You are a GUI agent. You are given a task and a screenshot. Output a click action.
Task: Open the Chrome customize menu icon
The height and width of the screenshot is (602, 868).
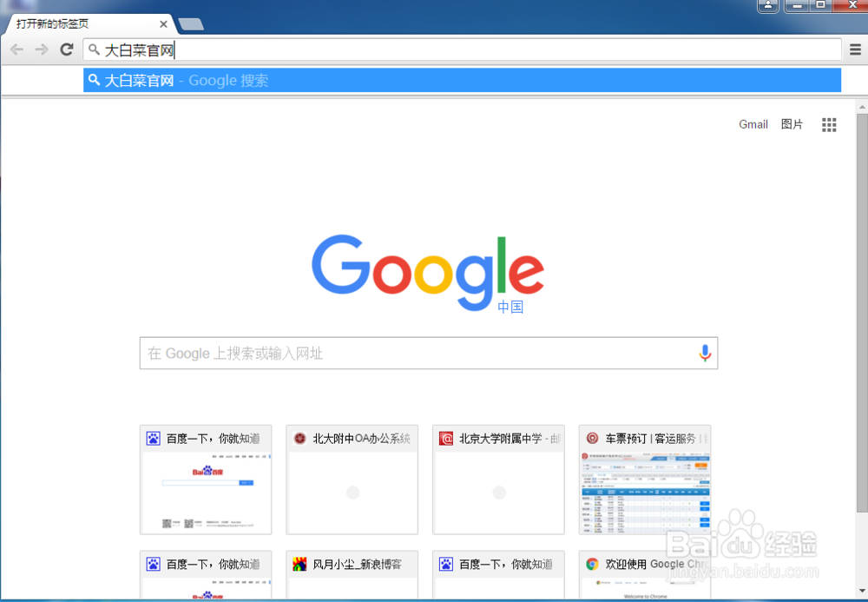pos(855,50)
